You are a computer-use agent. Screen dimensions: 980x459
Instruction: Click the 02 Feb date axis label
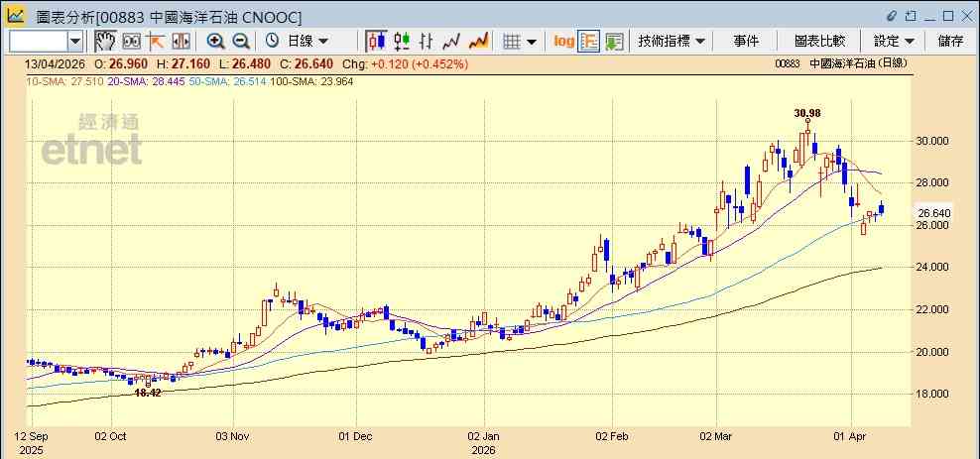613,437
